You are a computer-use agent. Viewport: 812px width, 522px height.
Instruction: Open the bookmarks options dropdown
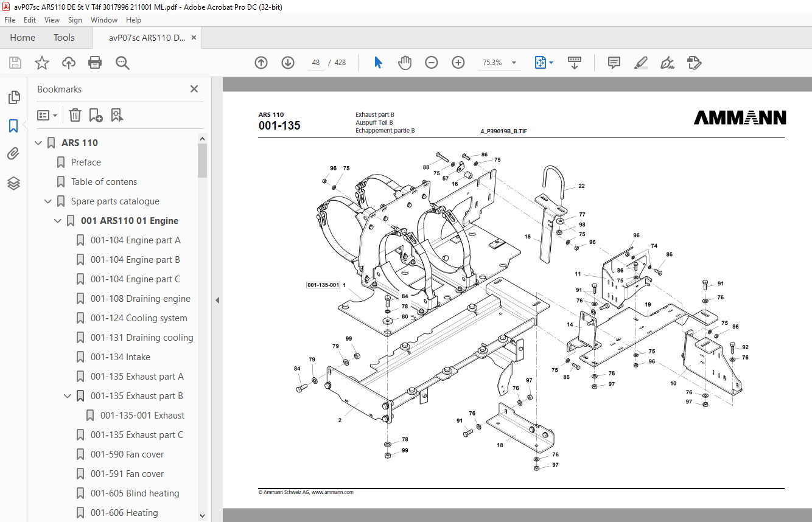coord(47,115)
